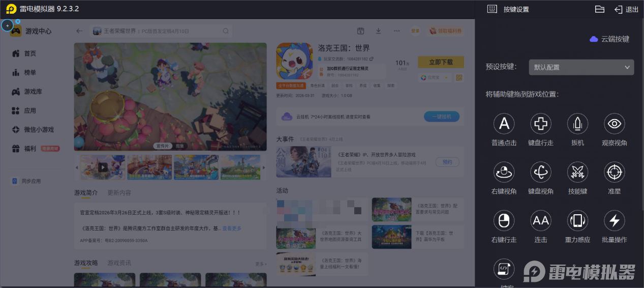Switch to the 游戏简介 tab
Image resolution: width=644 pixels, height=288 pixels.
pos(86,193)
